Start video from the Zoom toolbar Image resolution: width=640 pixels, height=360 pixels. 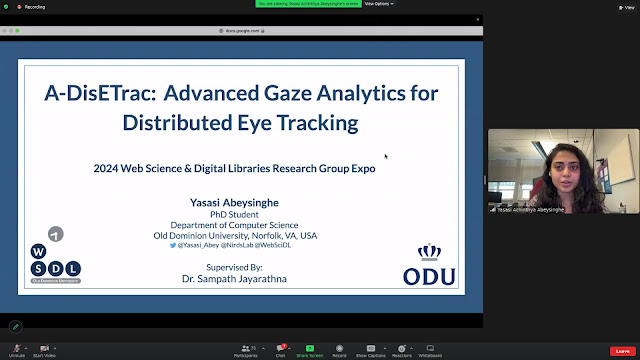point(44,350)
